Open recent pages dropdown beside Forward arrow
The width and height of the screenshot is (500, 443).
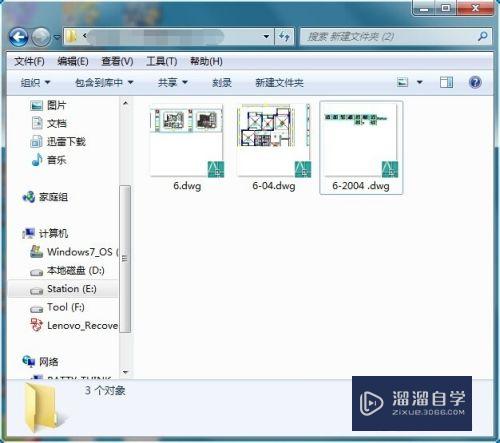(x=57, y=37)
